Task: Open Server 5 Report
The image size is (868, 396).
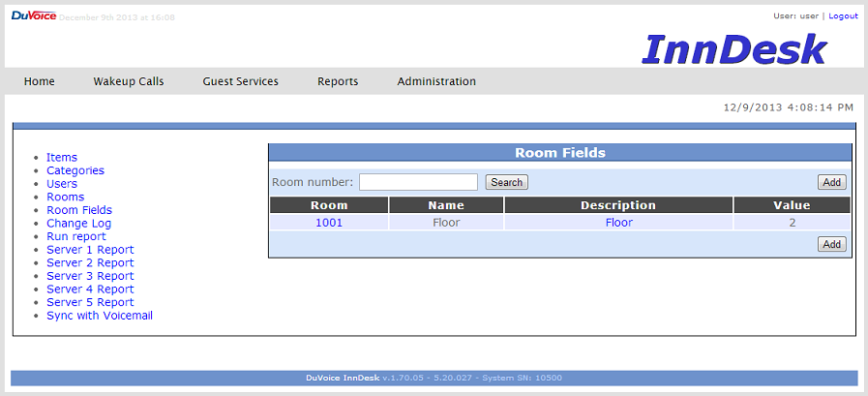Action: pyautogui.click(x=90, y=302)
